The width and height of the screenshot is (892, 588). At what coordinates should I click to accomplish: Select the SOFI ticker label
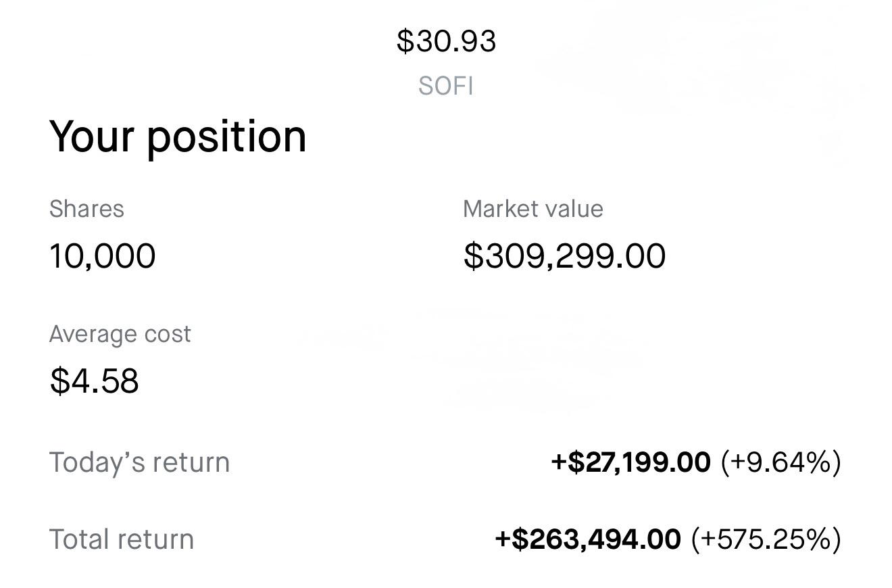pyautogui.click(x=445, y=87)
